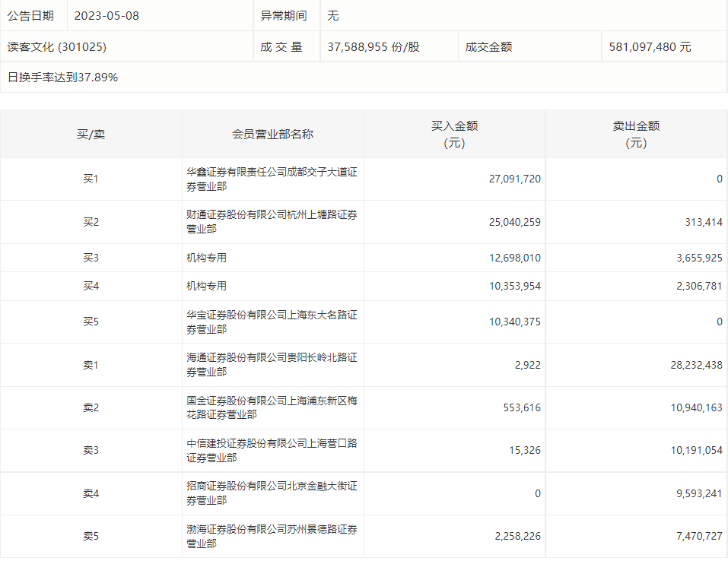
Task: Click buy amount 2,922
Action: 527,365
